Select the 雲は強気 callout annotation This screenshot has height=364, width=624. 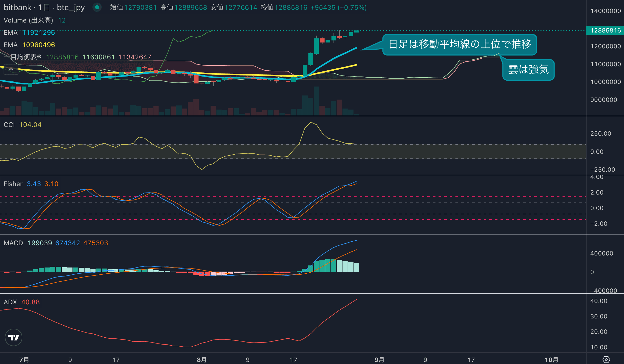[528, 70]
